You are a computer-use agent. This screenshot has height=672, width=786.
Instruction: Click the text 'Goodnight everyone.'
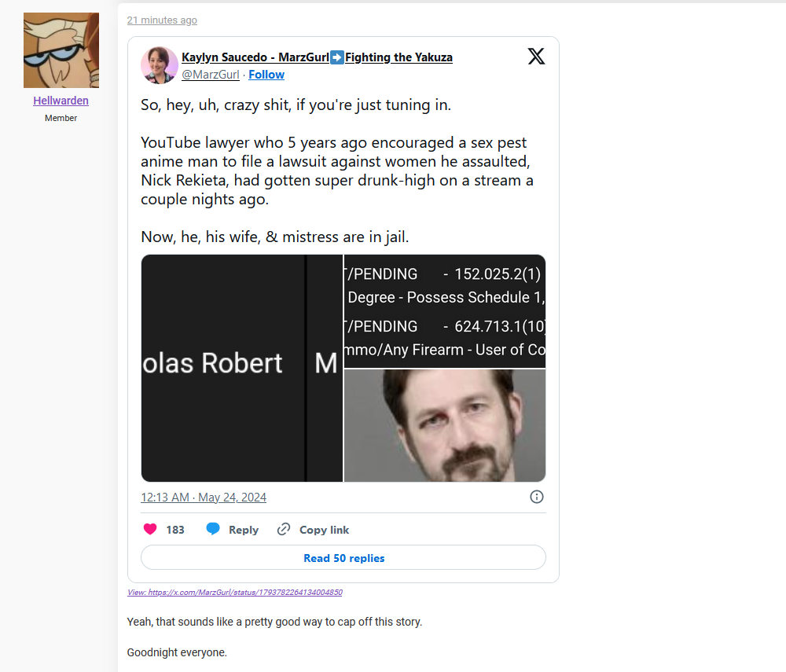pyautogui.click(x=177, y=652)
